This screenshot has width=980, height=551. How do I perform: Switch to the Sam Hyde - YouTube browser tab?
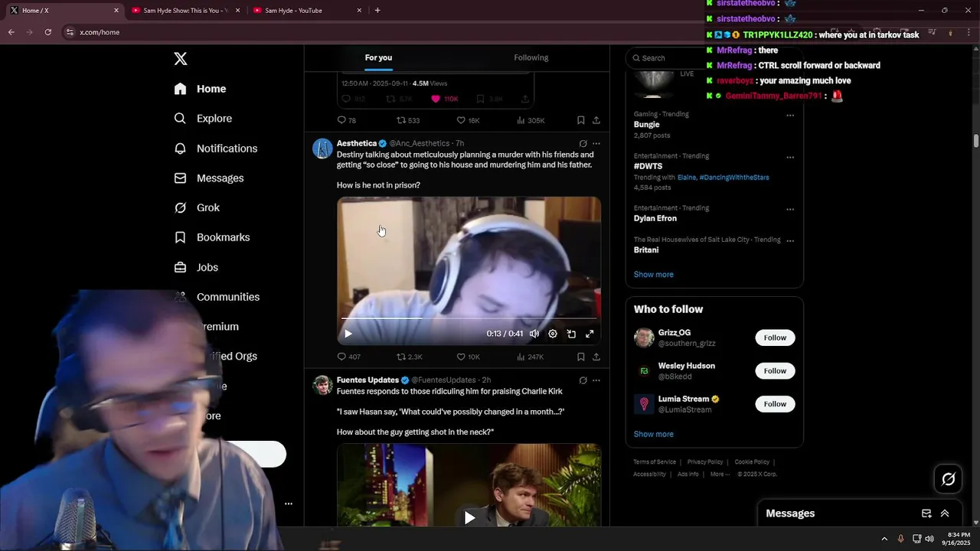pos(306,11)
